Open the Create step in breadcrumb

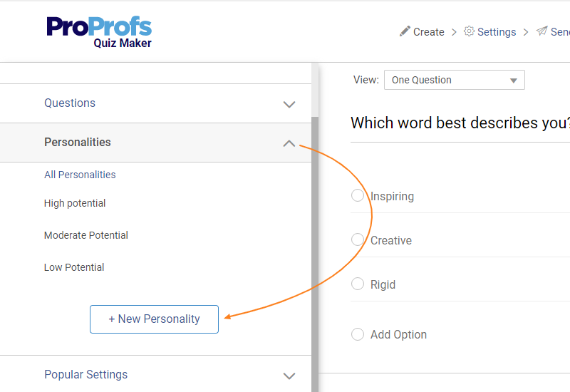[429, 32]
